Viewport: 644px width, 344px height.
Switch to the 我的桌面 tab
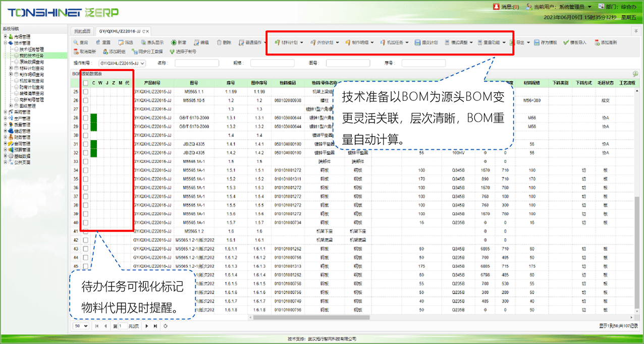point(82,31)
